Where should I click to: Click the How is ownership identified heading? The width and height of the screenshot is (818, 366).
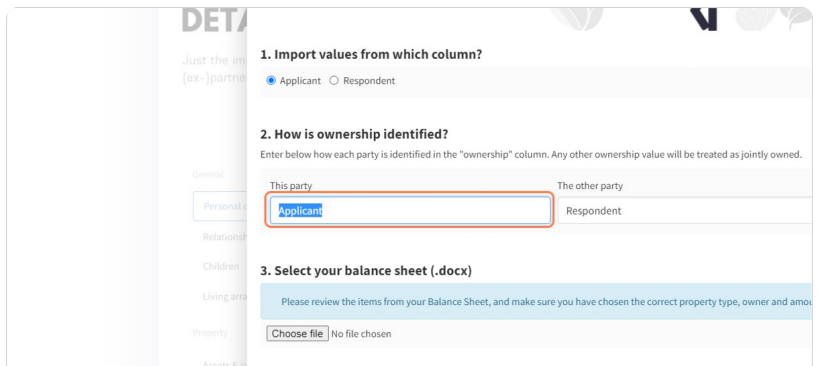click(354, 134)
